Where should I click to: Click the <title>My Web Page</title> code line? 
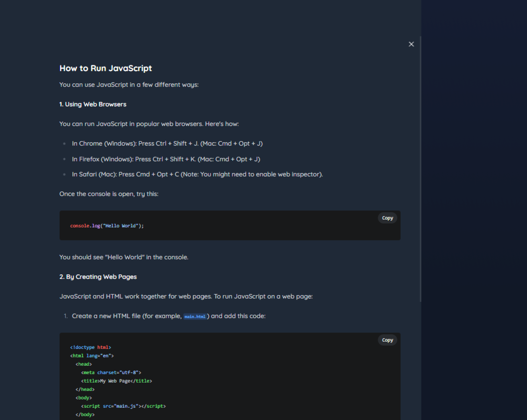(x=117, y=381)
